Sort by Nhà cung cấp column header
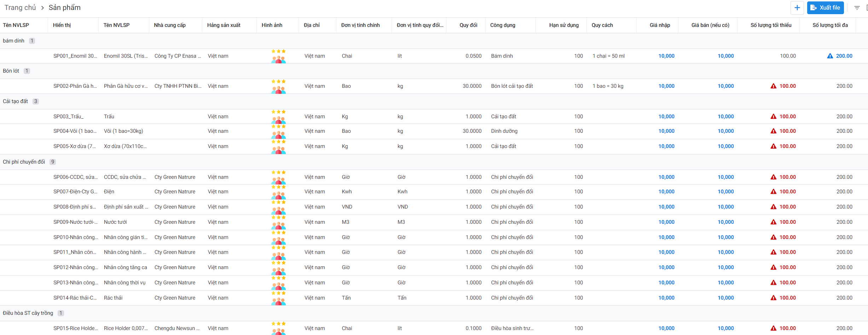 point(170,25)
